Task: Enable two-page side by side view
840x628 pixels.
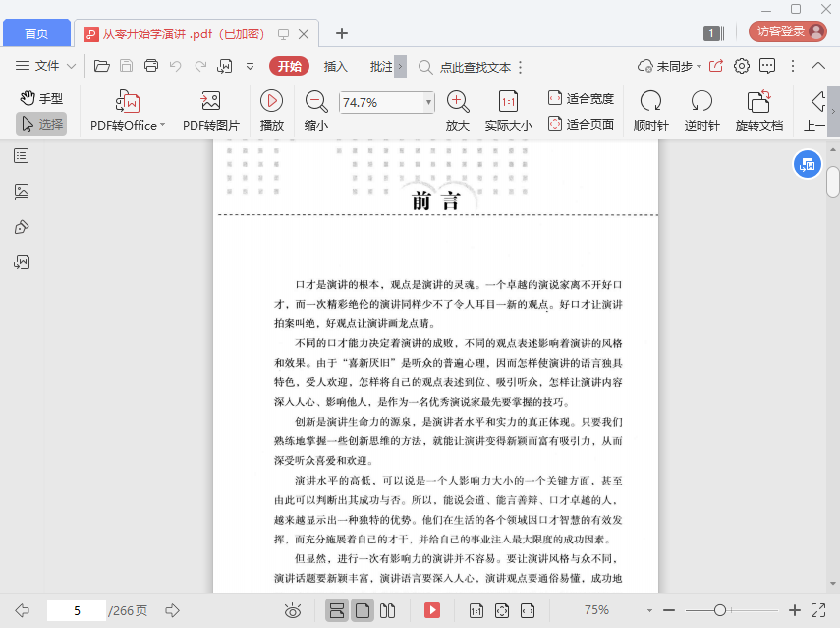Action: click(x=387, y=610)
